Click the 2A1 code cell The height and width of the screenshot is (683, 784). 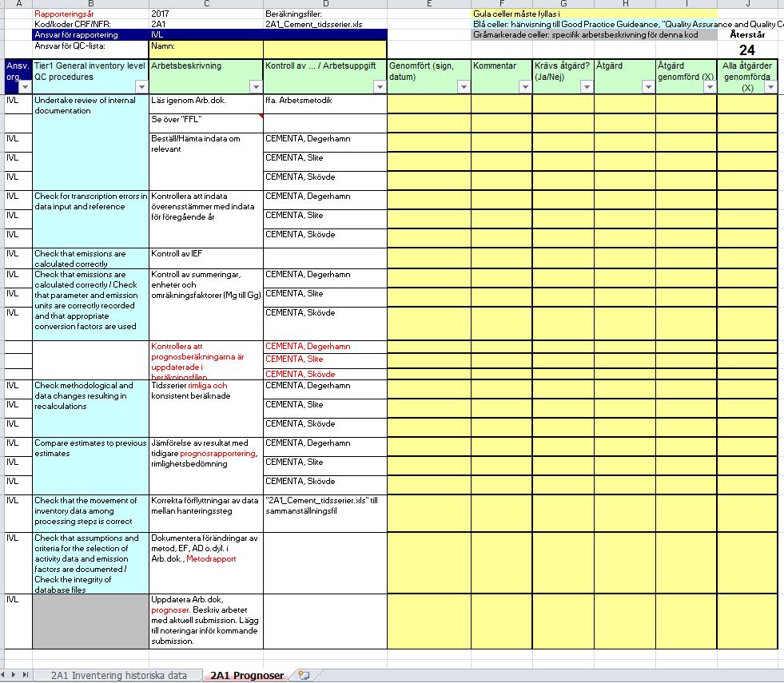206,24
